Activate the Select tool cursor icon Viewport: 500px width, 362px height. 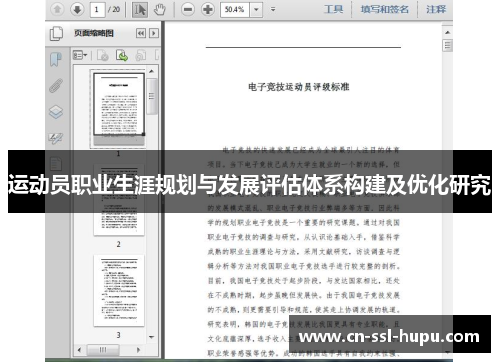coord(140,10)
